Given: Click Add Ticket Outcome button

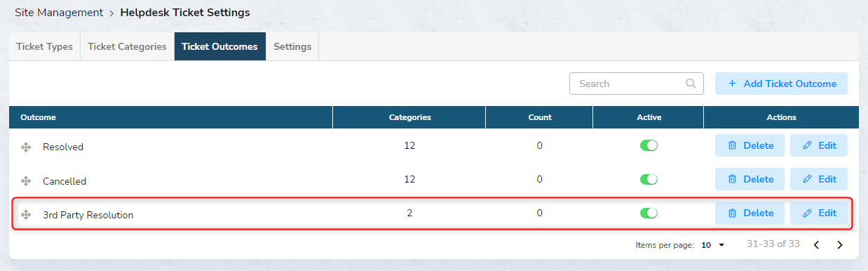Looking at the screenshot, I should (781, 84).
